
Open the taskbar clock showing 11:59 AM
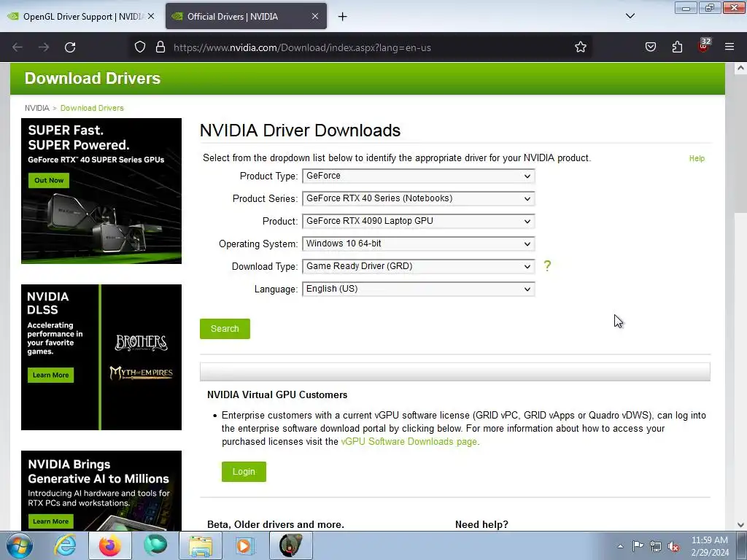(710, 546)
